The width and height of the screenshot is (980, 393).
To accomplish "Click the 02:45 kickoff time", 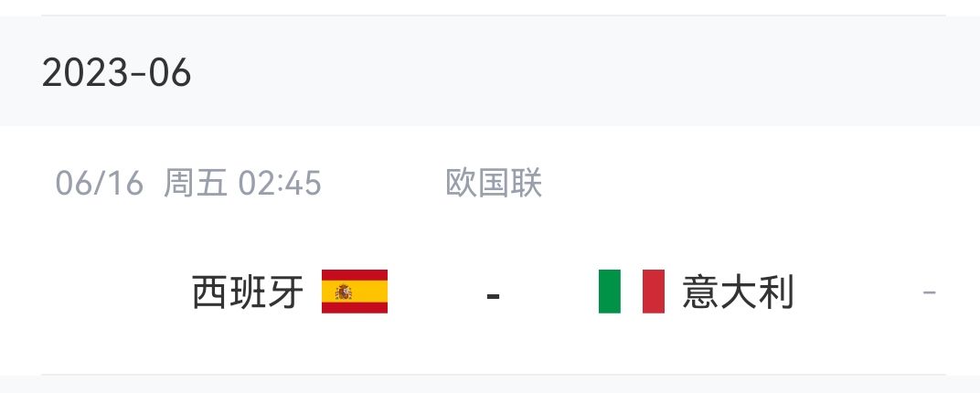I will 280,184.
